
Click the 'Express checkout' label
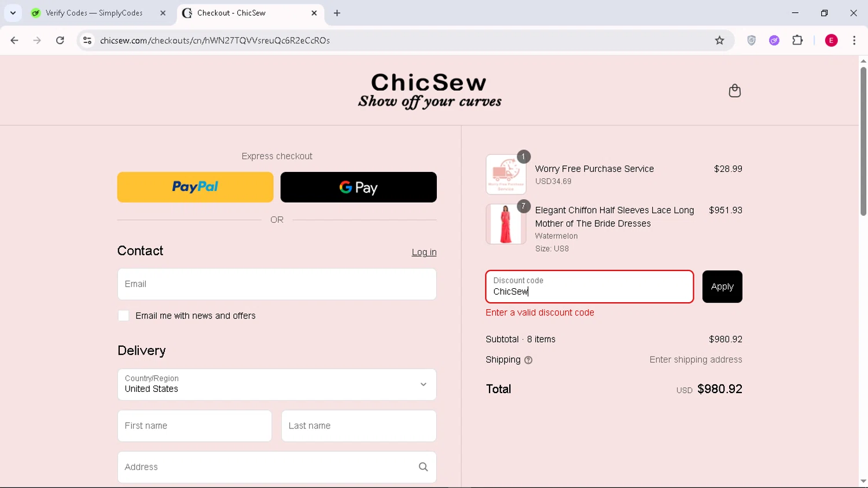pos(277,156)
